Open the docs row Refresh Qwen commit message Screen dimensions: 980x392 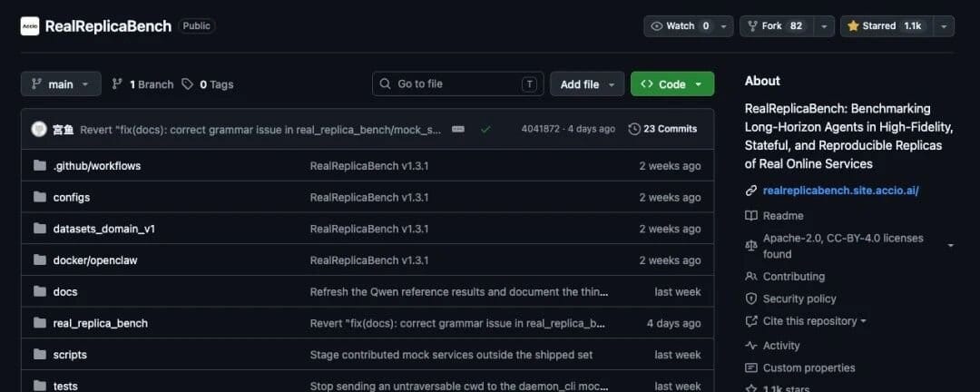point(459,292)
